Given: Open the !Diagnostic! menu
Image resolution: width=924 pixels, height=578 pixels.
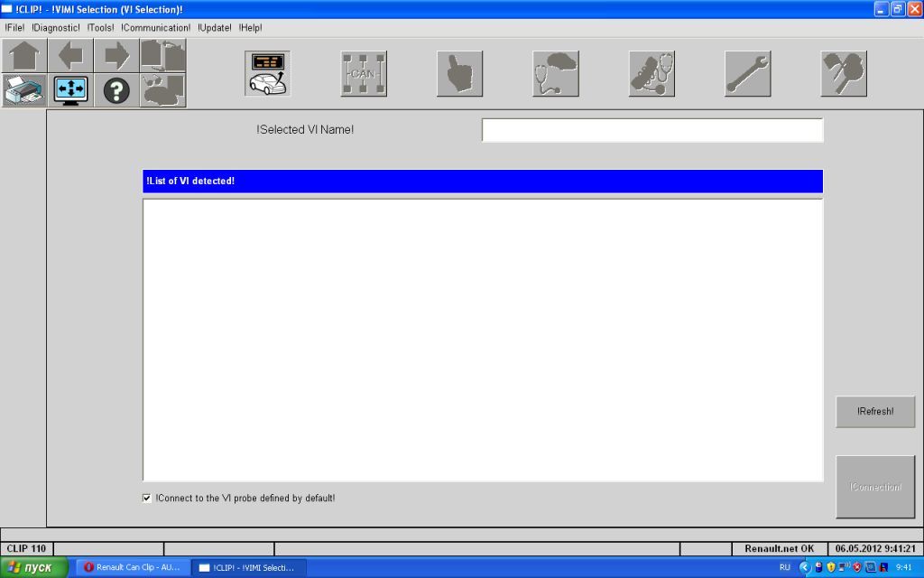Looking at the screenshot, I should [x=56, y=28].
